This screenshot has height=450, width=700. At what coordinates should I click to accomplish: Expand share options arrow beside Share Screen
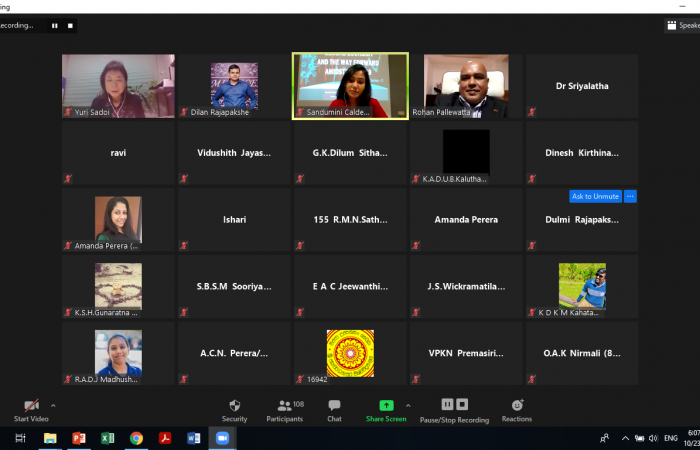[407, 405]
